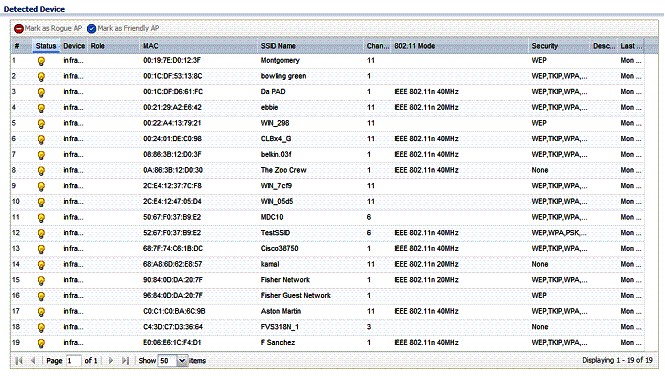Click the Mark as Friendly AP button
The width and height of the screenshot is (665, 376).
click(123, 28)
